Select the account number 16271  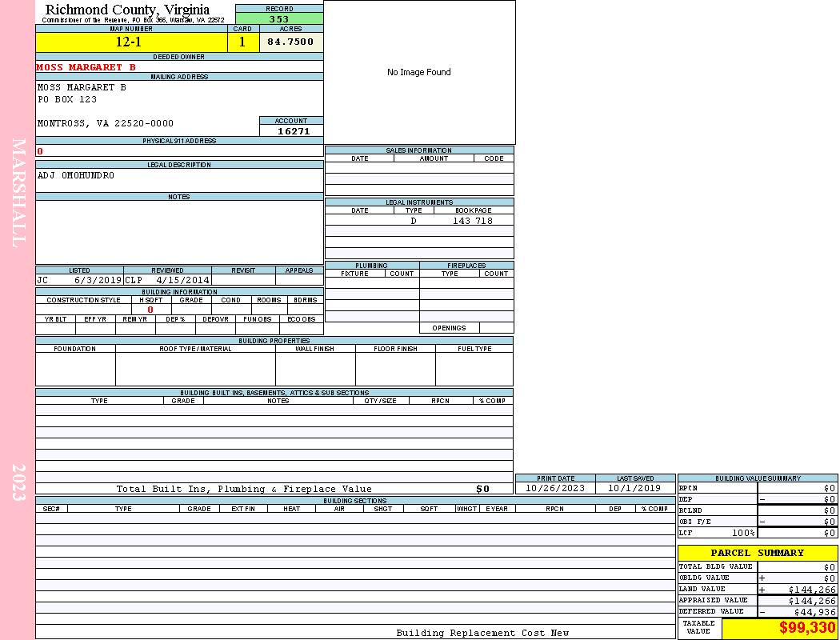(293, 131)
